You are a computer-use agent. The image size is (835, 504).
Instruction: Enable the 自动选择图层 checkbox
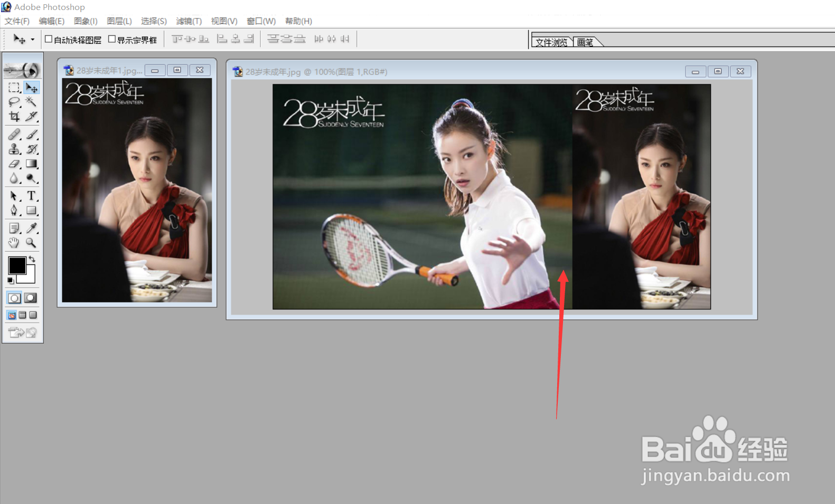pos(49,39)
